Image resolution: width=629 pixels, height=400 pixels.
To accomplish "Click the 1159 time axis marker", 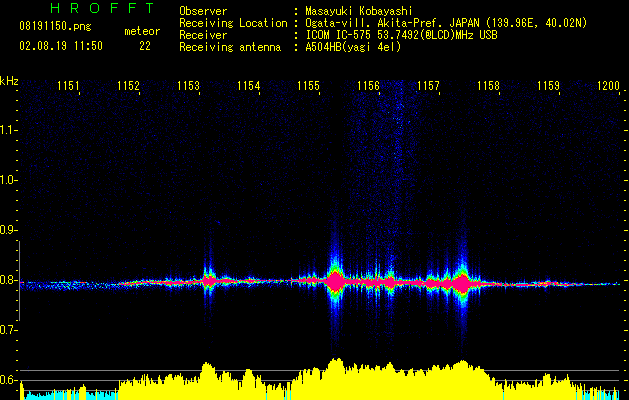I will pos(548,85).
